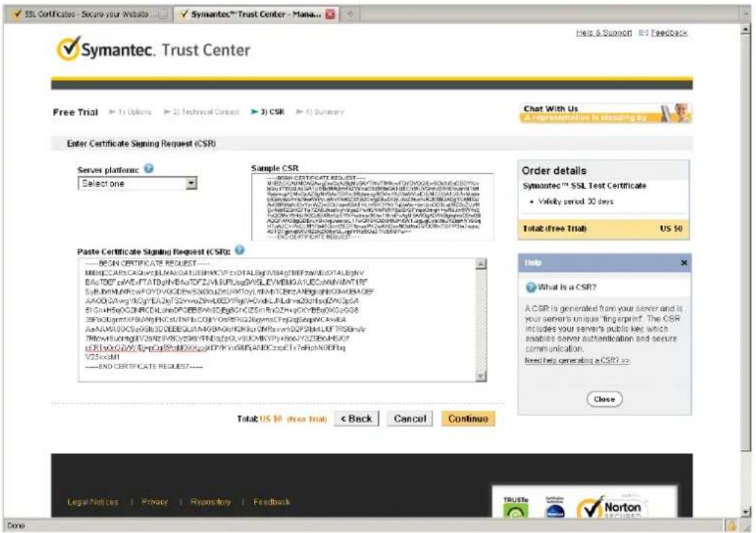Image resolution: width=756 pixels, height=533 pixels.
Task: Open Repository footer link
Action: (210, 502)
